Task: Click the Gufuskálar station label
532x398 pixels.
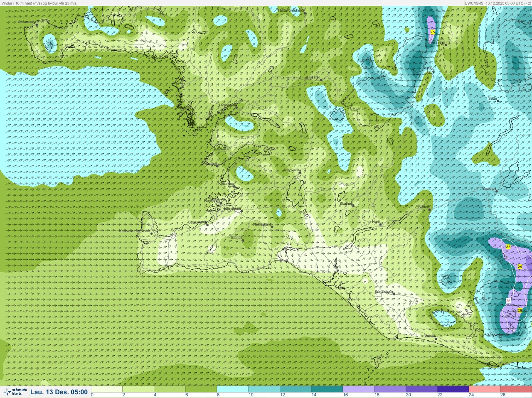Action: 26,22
